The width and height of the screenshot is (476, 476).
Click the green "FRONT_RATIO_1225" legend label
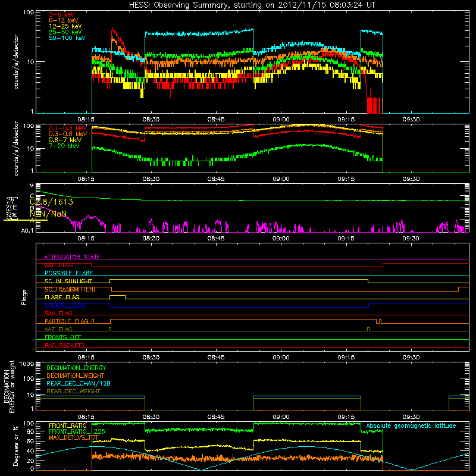77,431
